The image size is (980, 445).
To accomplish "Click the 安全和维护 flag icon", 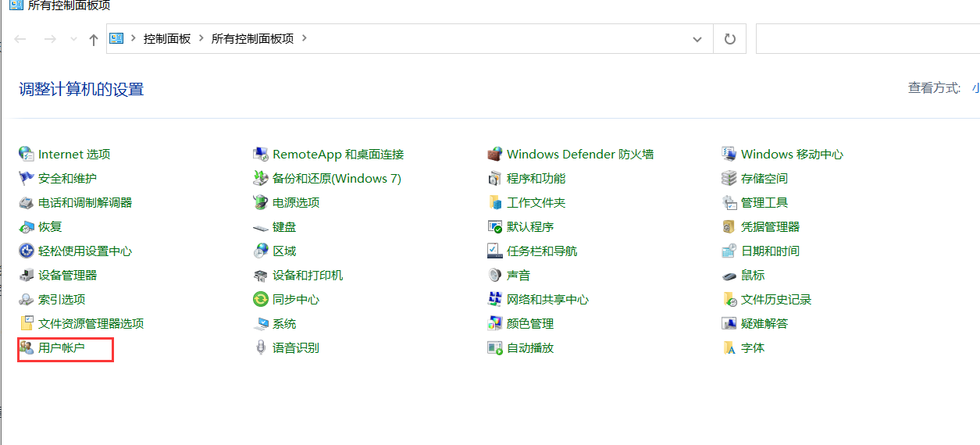I will click(x=27, y=178).
